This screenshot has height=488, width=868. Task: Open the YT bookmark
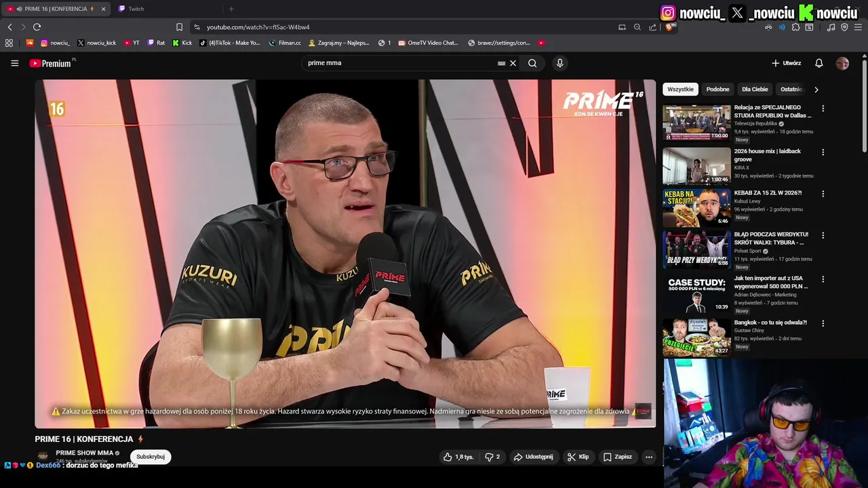pos(132,43)
